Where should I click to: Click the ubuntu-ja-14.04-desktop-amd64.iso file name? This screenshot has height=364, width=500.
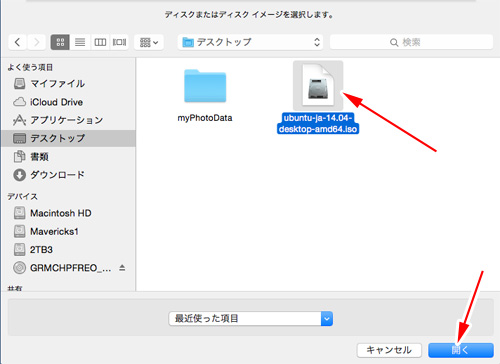(318, 123)
